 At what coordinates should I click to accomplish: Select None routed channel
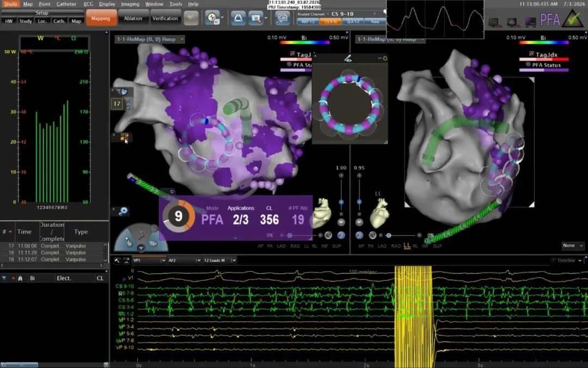(375, 22)
